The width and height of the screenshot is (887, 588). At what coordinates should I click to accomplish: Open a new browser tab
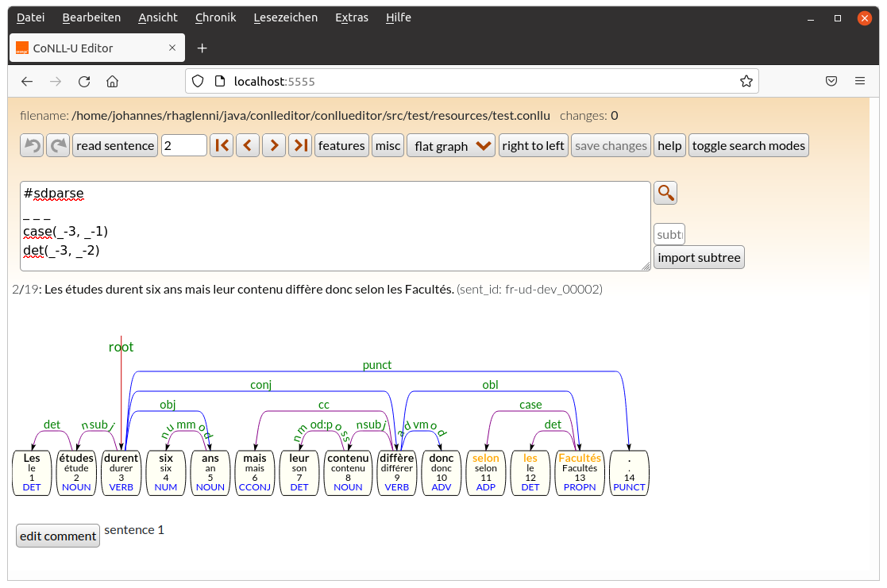click(x=202, y=48)
